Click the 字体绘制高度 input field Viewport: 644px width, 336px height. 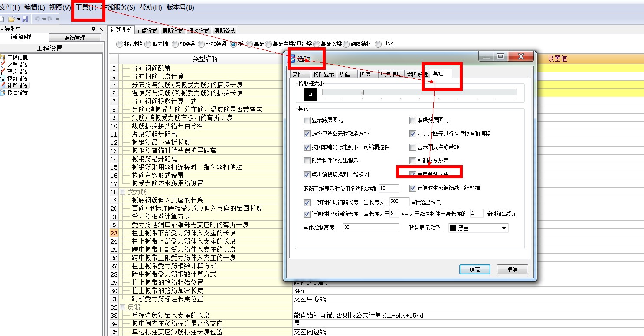click(371, 228)
